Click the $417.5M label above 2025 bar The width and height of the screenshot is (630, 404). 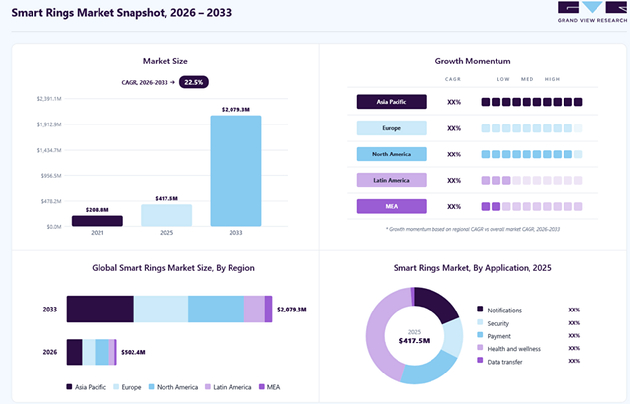(x=166, y=198)
